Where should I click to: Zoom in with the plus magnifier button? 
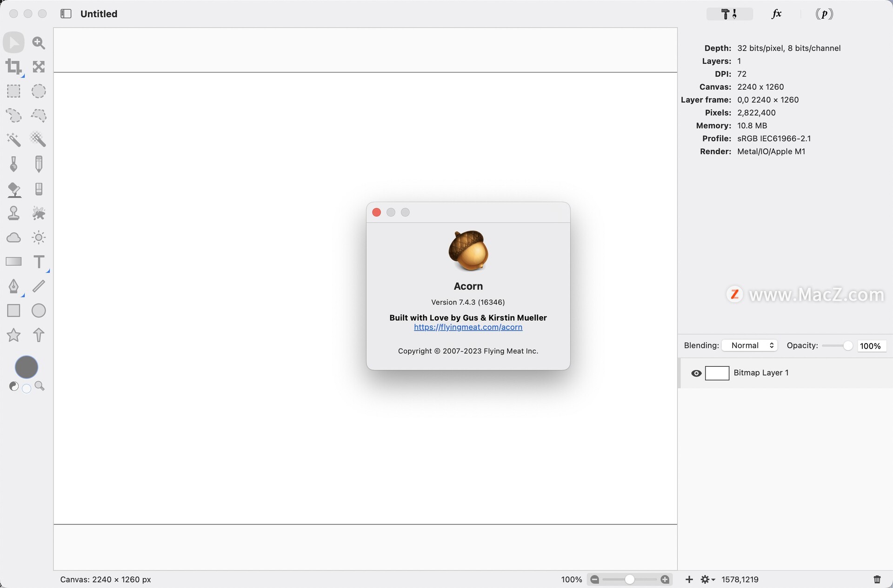[x=665, y=579]
